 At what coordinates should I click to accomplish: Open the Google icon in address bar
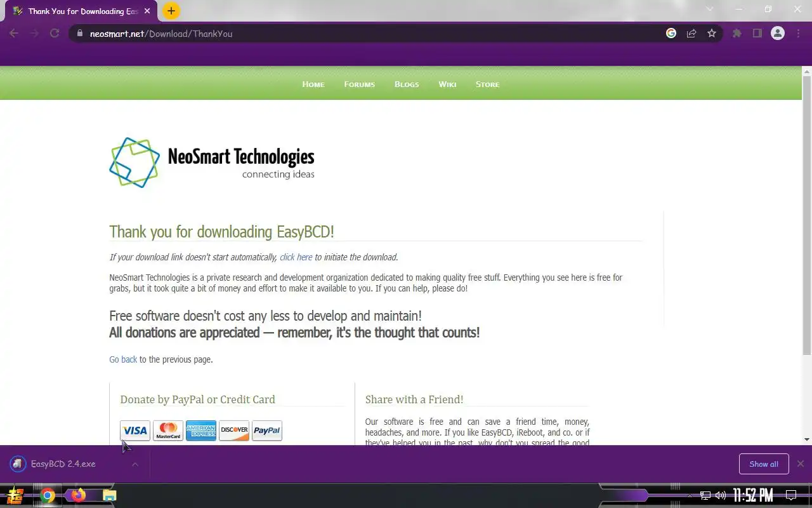[x=671, y=34]
